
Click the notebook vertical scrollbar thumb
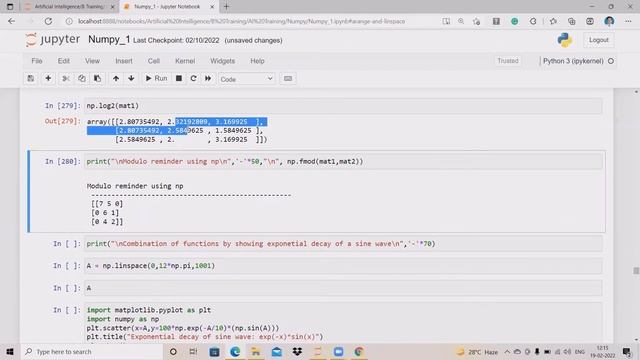(636, 271)
